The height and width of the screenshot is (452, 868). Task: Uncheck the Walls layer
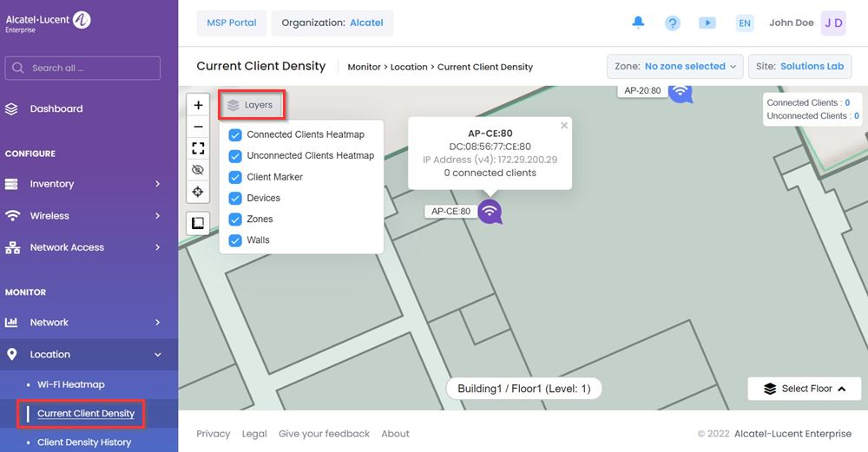235,240
